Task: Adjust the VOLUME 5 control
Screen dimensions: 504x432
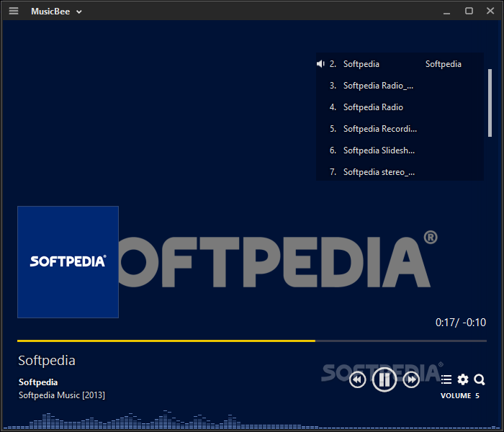Action: tap(459, 396)
